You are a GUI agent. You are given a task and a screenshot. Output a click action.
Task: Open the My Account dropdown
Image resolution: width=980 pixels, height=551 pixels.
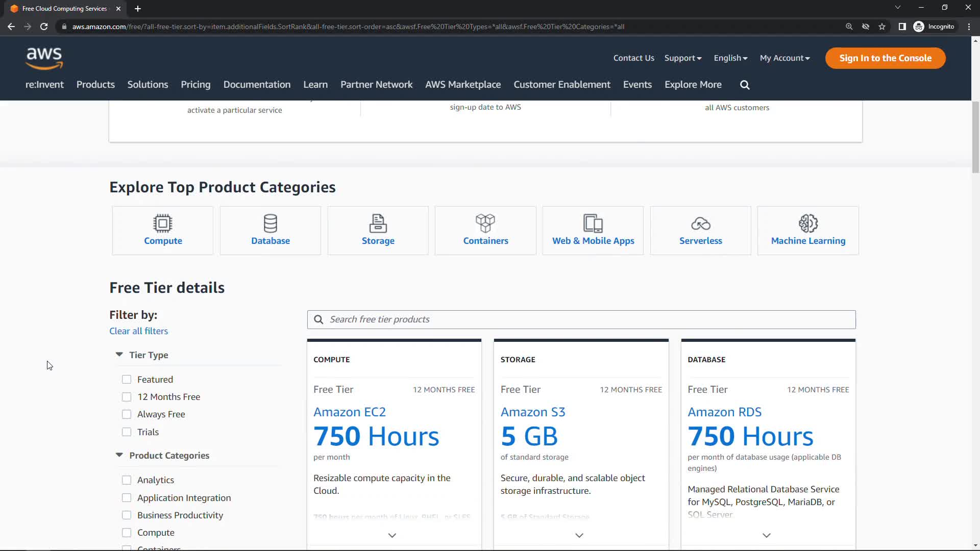tap(785, 58)
